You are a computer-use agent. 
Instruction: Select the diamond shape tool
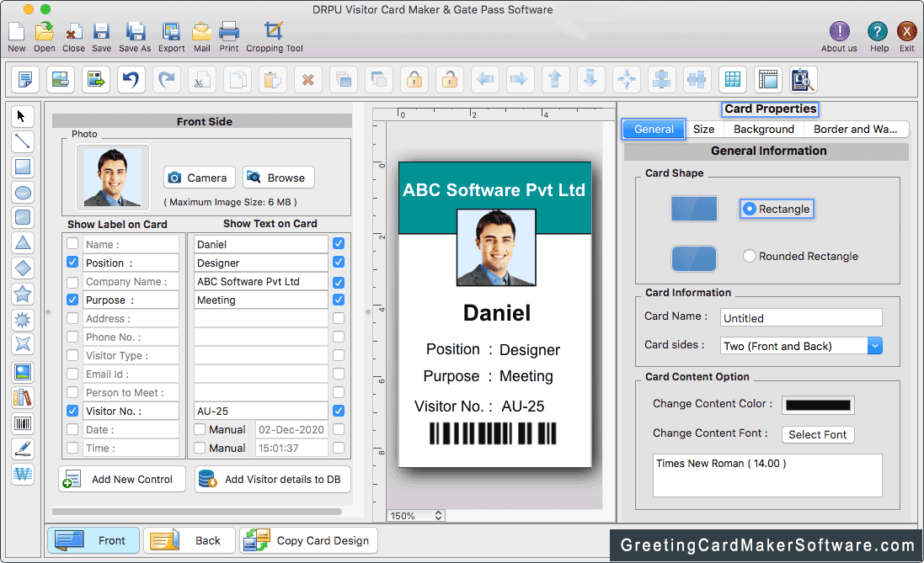click(23, 268)
